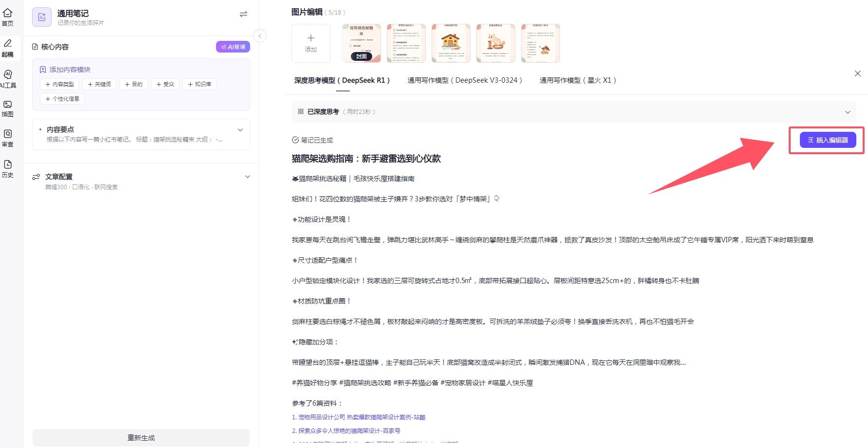Open AI工具 in left sidebar
Screen dimensions: 868x448
click(x=8, y=78)
